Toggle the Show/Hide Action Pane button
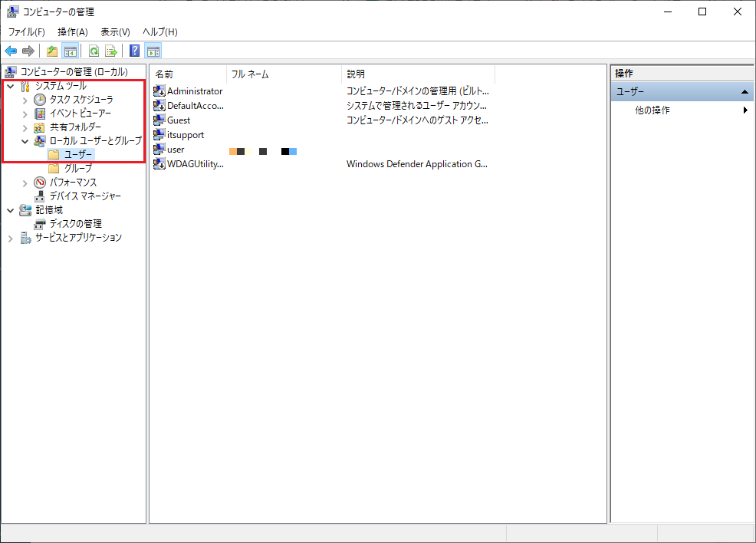This screenshot has height=543, width=756. click(153, 51)
